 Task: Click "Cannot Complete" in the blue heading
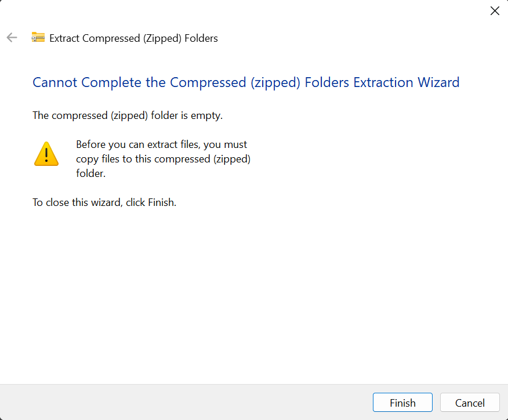[87, 82]
